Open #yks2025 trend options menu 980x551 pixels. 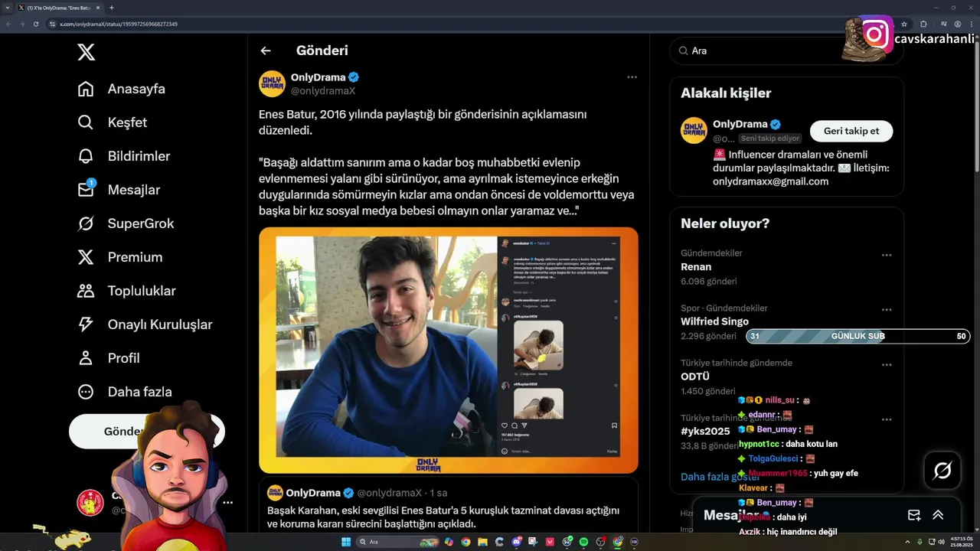887,420
